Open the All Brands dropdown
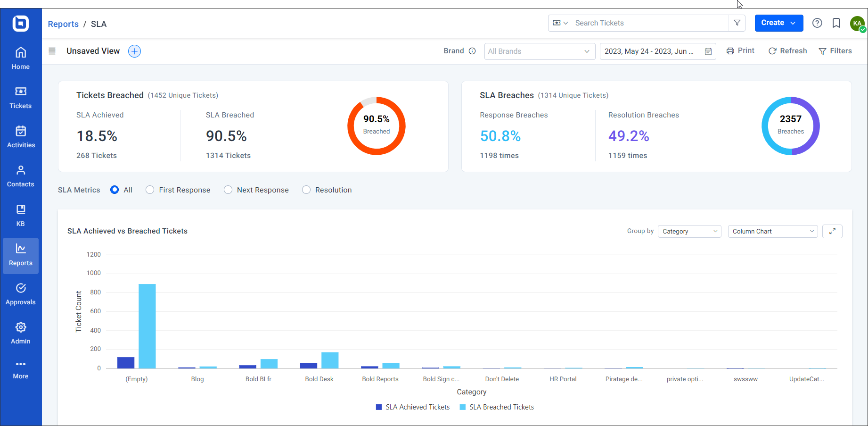 [540, 51]
